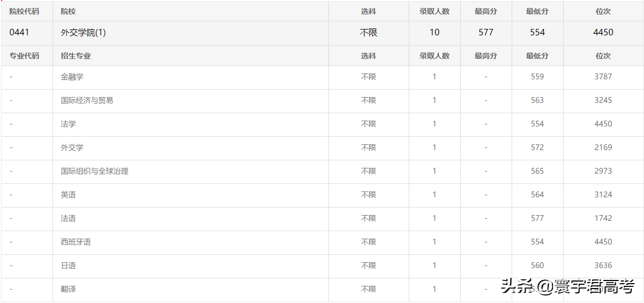This screenshot has height=303, width=644.
Task: Open the 西班牙语 major entry
Action: click(x=76, y=242)
